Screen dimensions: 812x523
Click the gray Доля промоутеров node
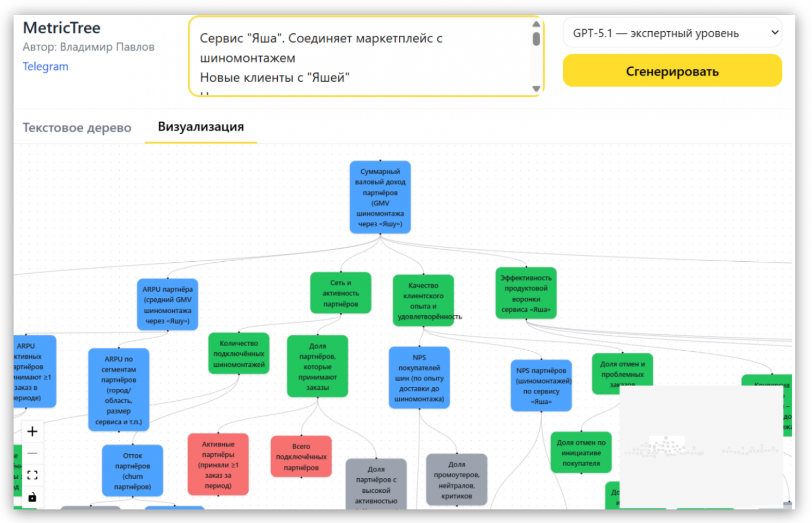click(456, 480)
